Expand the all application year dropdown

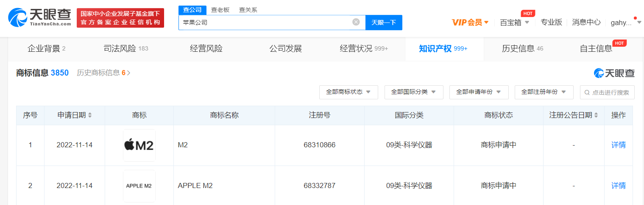point(479,92)
